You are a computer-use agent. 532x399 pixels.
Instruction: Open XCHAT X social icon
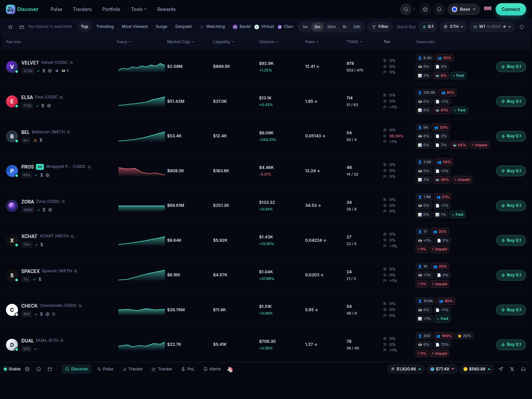point(42,245)
